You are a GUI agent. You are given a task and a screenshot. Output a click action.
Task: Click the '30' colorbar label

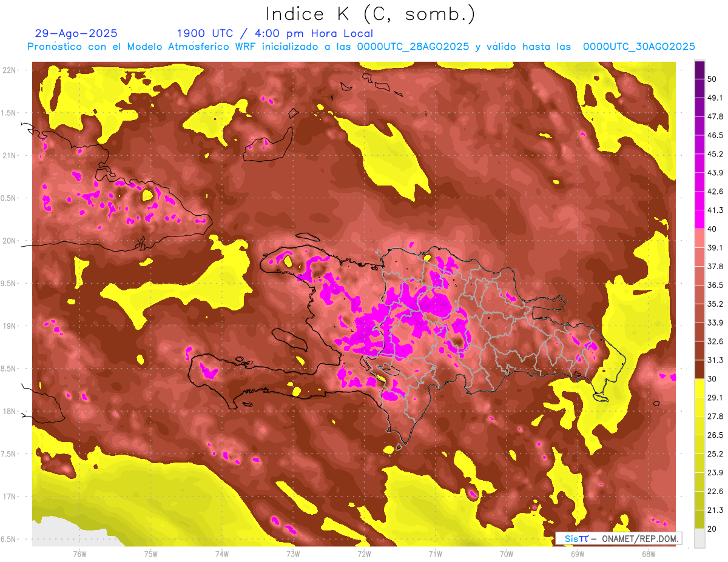(x=712, y=379)
